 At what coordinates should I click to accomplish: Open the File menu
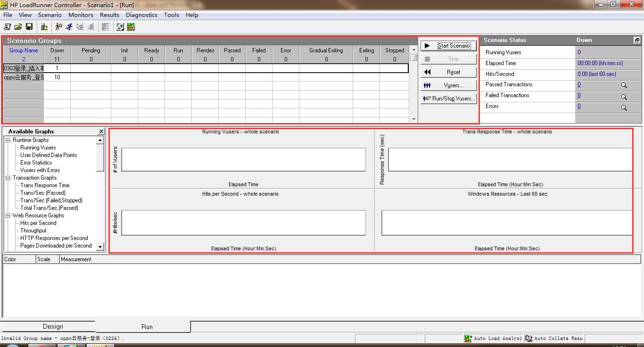(8, 15)
